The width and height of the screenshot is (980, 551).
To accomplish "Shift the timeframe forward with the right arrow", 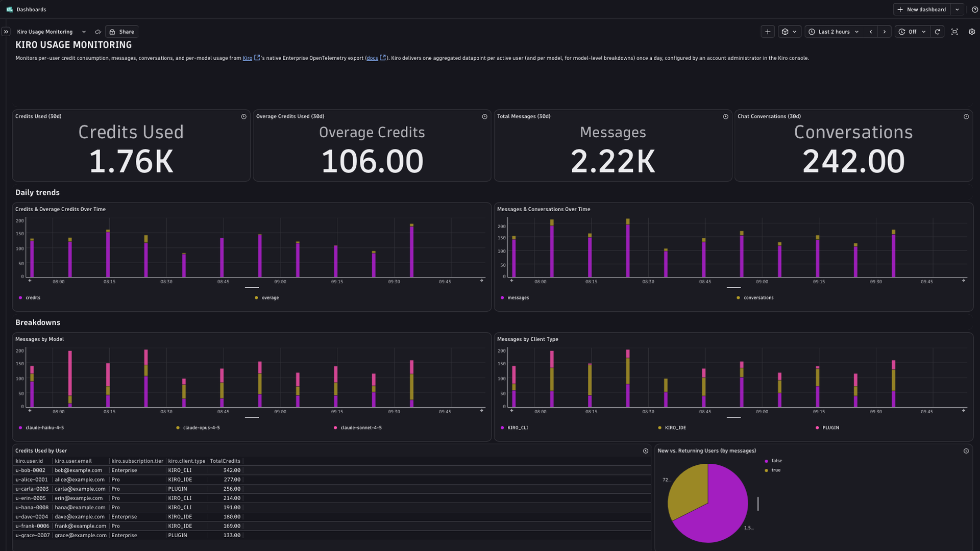I will (x=885, y=32).
